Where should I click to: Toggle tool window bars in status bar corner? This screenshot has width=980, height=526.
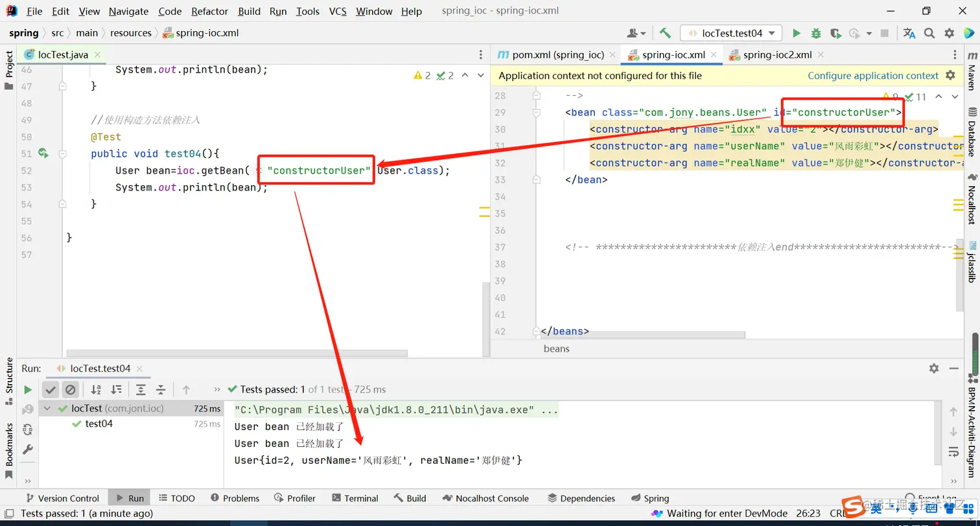[8, 513]
